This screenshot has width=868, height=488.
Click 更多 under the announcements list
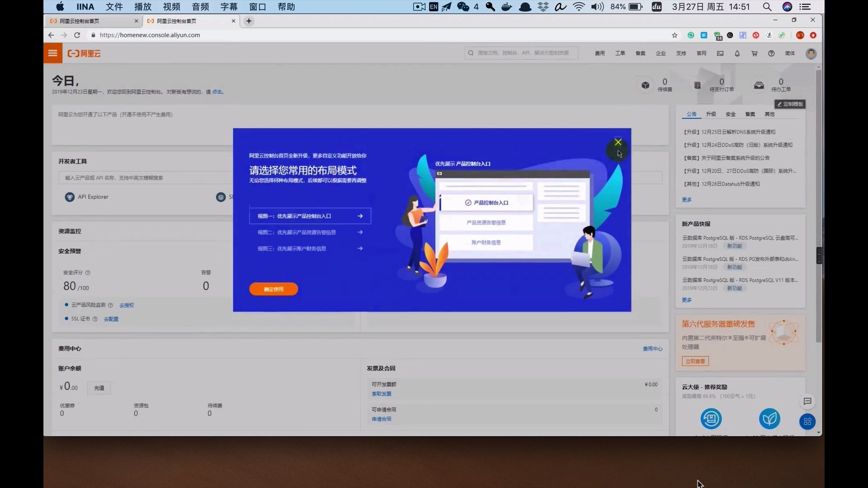[x=687, y=200]
